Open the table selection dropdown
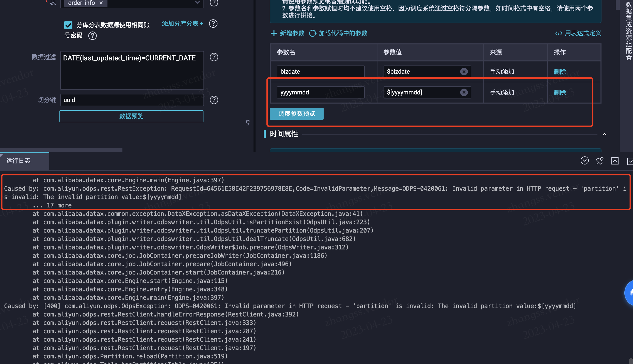The image size is (633, 364). pyautogui.click(x=197, y=3)
